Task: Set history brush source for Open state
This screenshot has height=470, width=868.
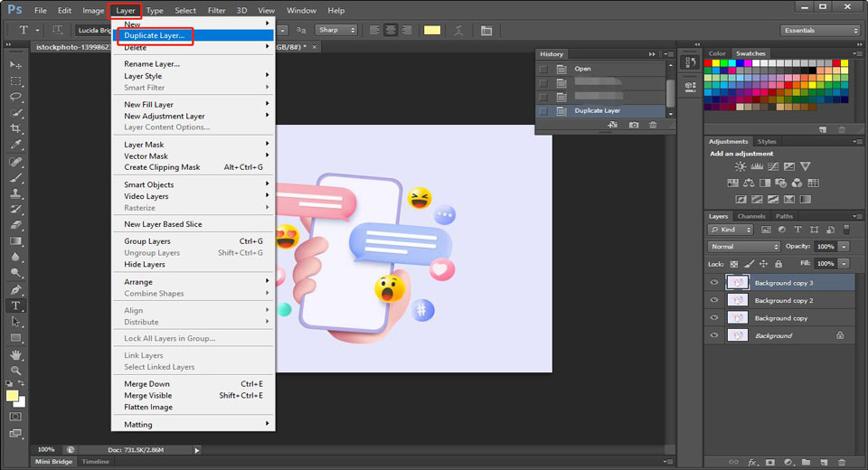Action: tap(543, 70)
